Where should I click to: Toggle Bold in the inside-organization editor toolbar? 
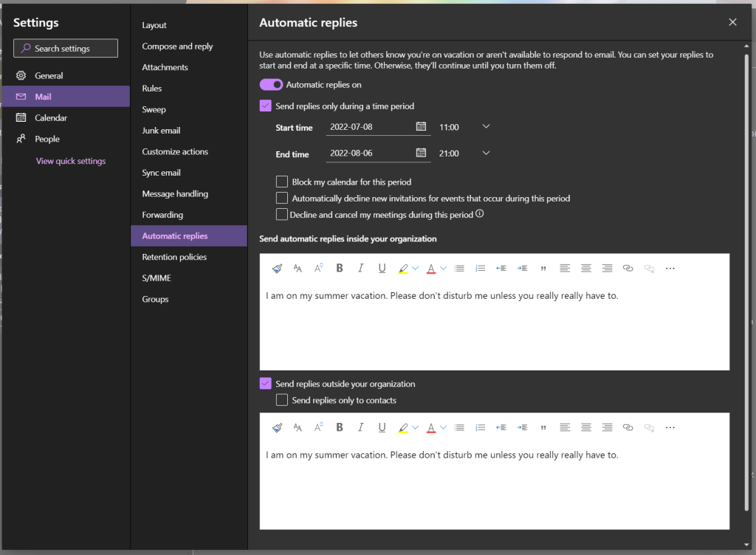click(340, 269)
